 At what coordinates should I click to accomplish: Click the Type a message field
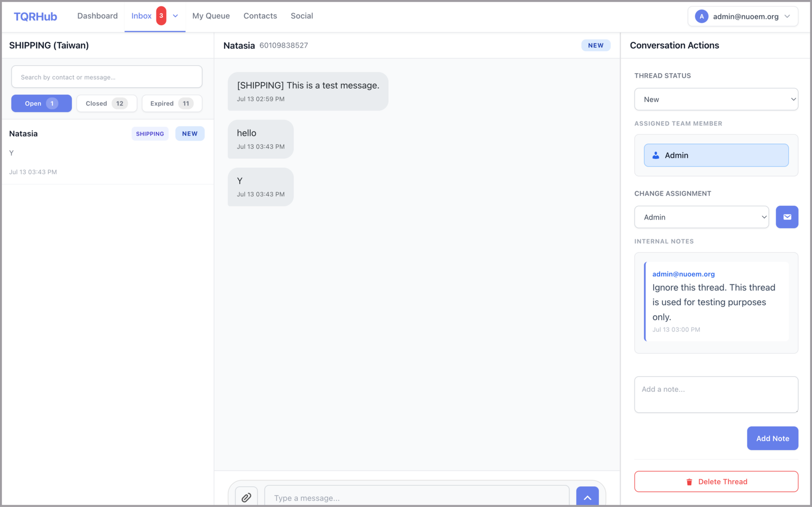coord(417,496)
